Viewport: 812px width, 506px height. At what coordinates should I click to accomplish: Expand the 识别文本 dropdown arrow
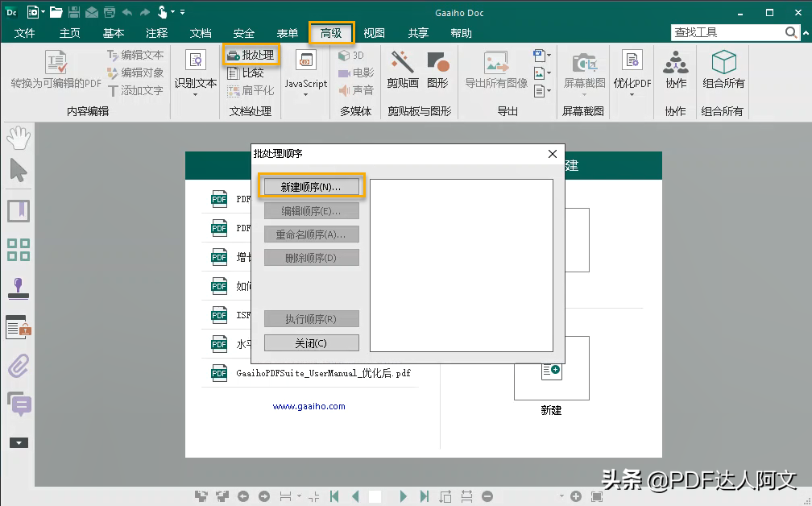click(x=196, y=95)
